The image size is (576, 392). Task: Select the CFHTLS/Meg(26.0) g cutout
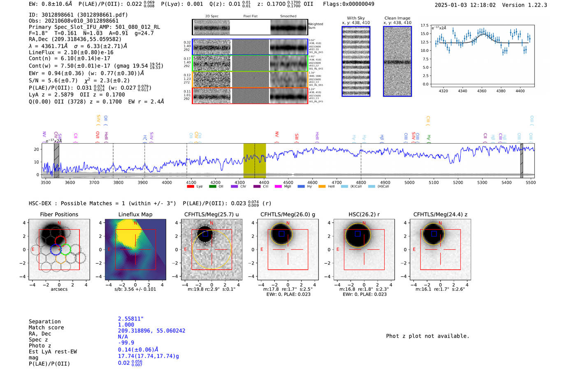point(288,249)
